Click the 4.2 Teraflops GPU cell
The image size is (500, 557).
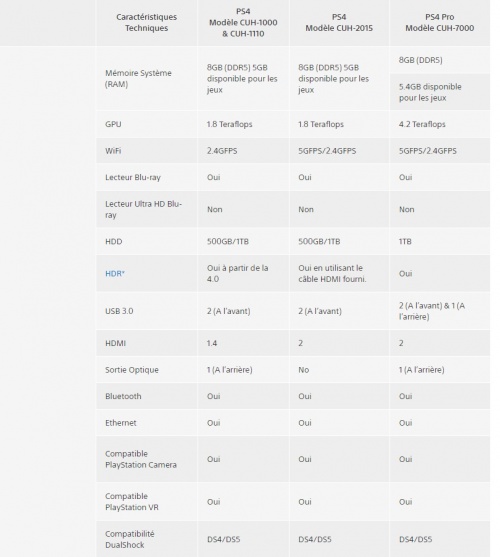(x=422, y=124)
